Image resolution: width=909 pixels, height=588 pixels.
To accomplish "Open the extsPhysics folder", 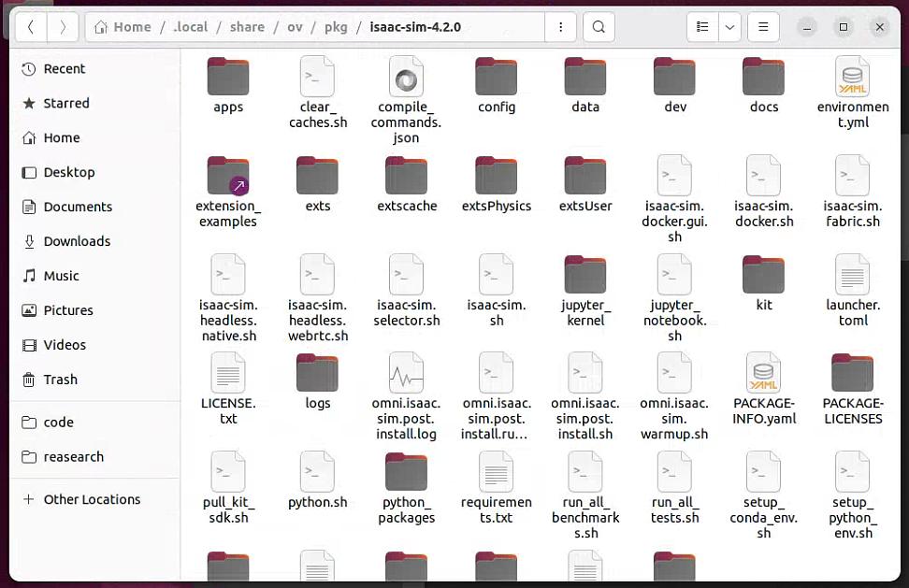I will click(497, 184).
